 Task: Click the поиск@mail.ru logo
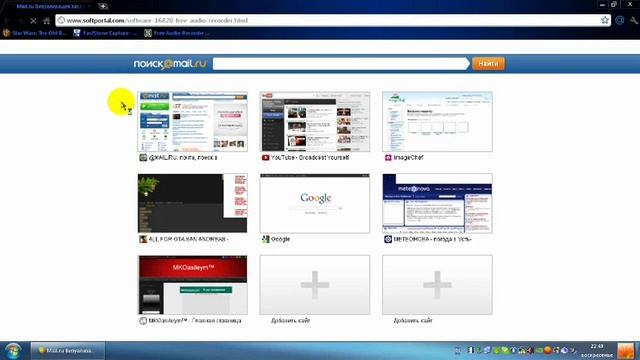[x=170, y=64]
